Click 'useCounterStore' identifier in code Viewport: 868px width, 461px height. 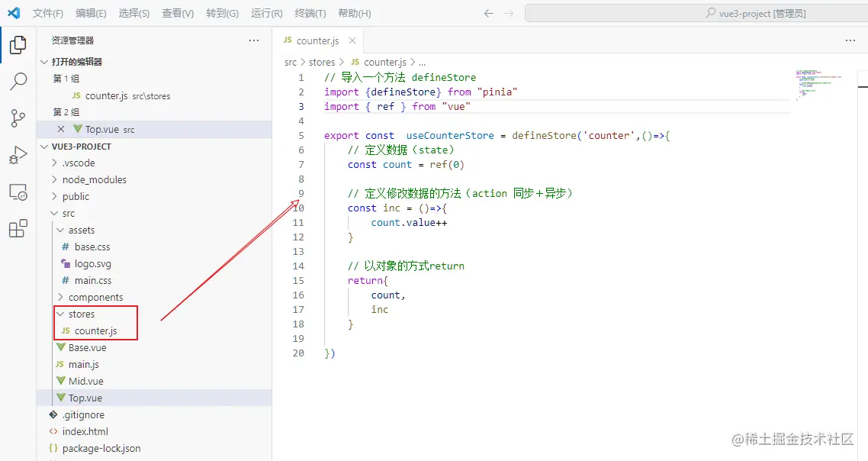coord(450,135)
